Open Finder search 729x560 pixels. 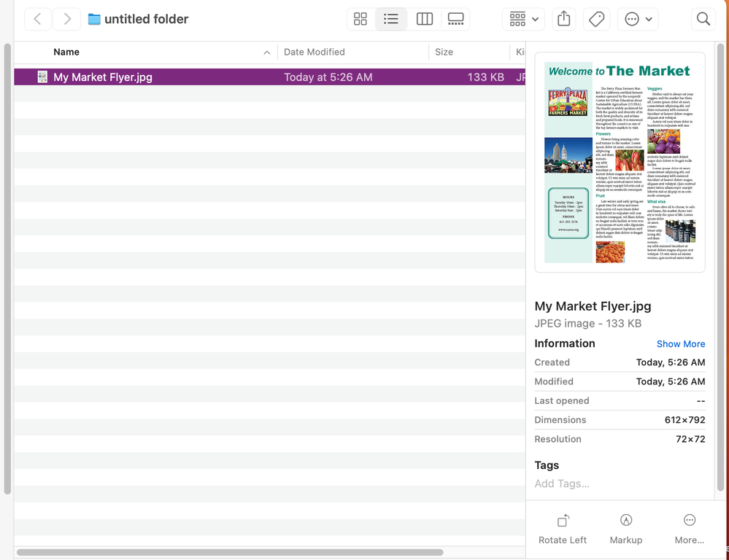coord(703,19)
